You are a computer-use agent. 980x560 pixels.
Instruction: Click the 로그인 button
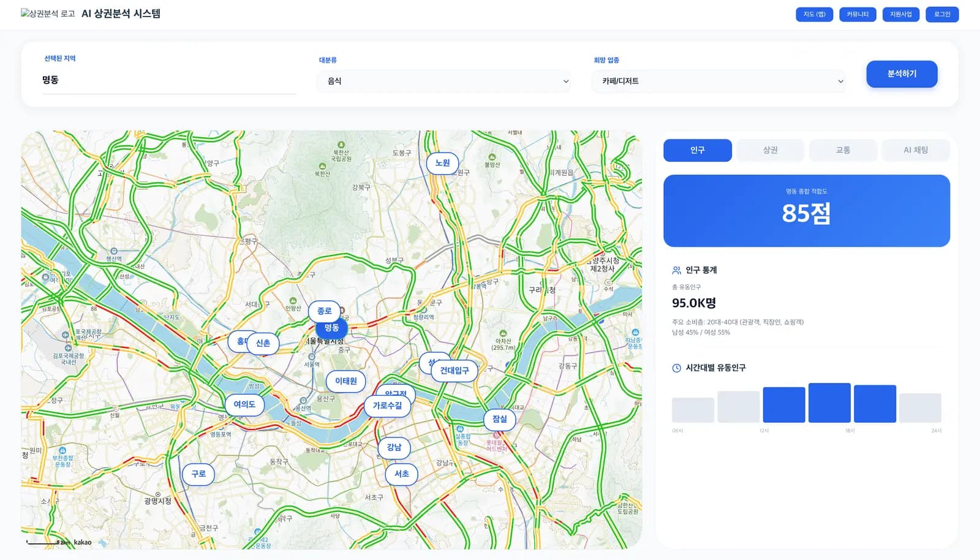coord(942,14)
